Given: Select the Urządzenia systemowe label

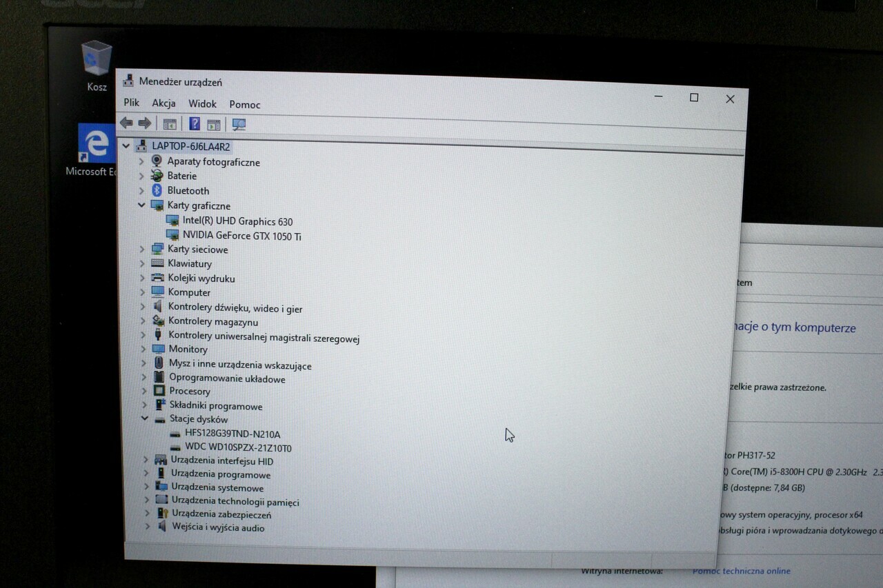Looking at the screenshot, I should [217, 488].
